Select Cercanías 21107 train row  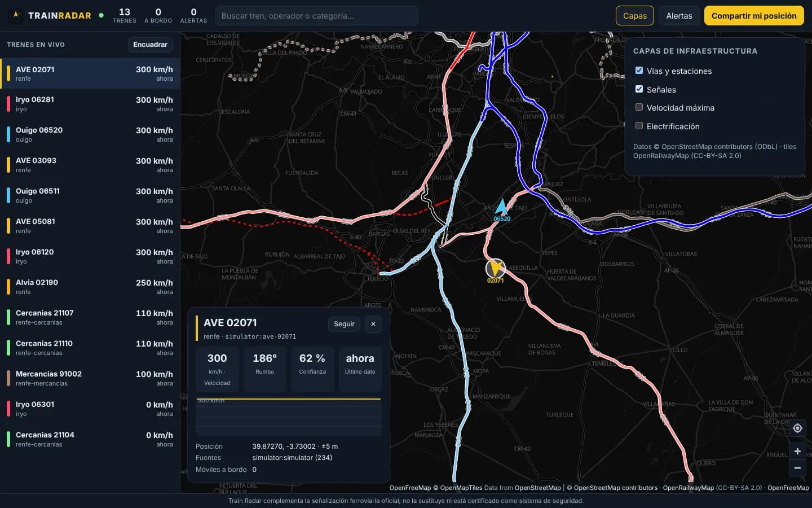point(90,317)
